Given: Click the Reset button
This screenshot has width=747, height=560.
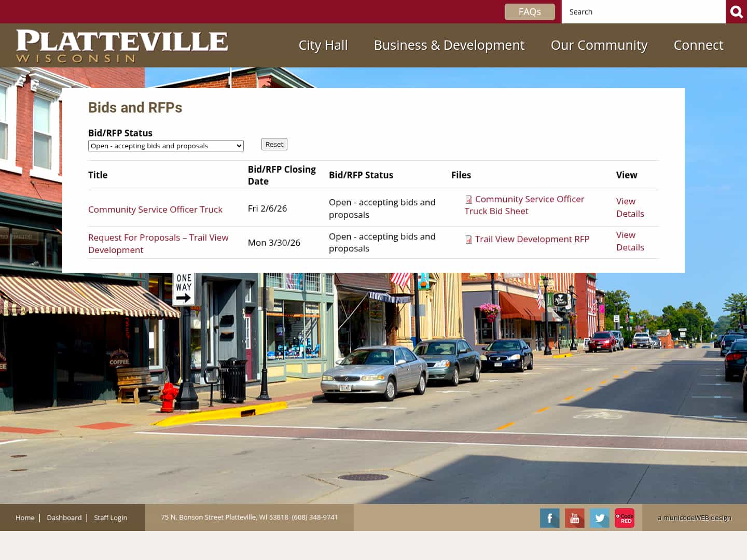Looking at the screenshot, I should [274, 144].
